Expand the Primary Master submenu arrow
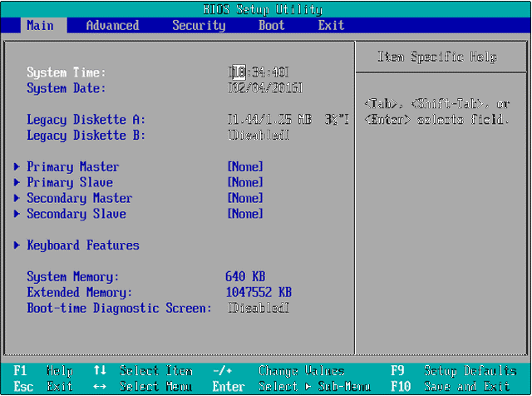This screenshot has width=532, height=396. coord(17,166)
